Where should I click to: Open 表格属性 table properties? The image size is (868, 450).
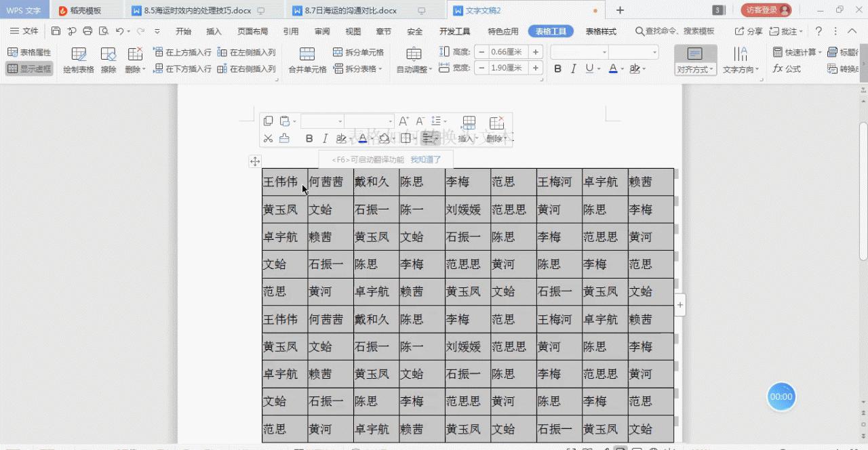(29, 52)
